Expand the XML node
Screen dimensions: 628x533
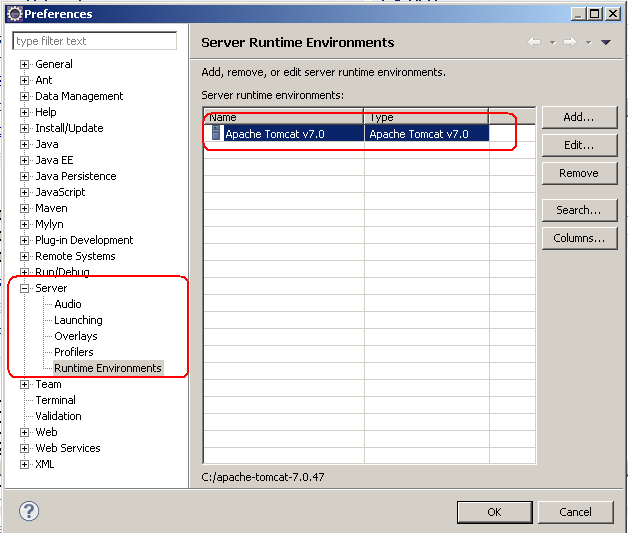(x=24, y=465)
